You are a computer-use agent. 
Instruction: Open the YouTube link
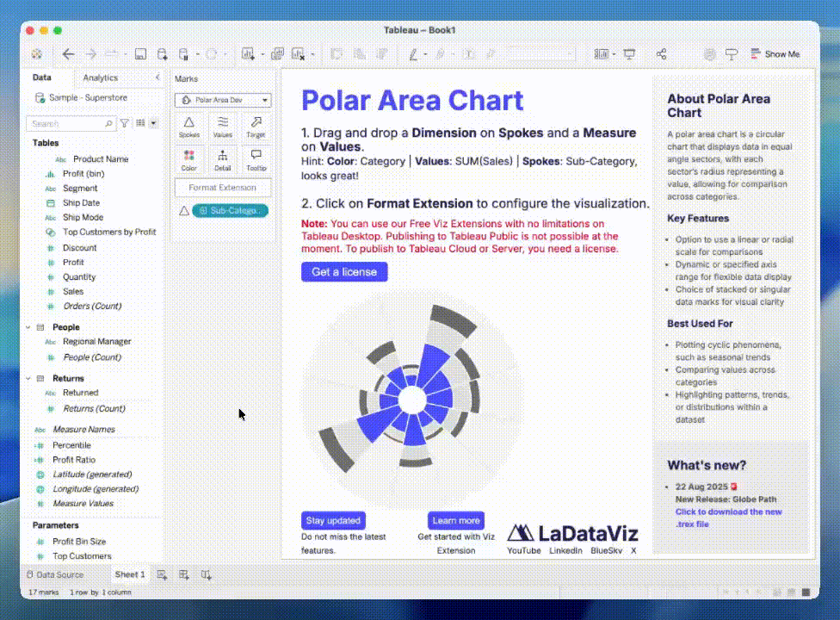(524, 550)
